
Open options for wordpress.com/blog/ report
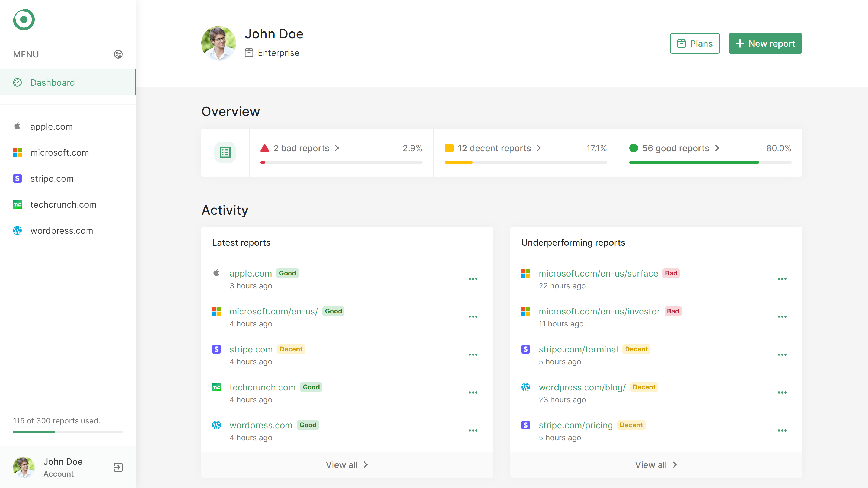782,393
